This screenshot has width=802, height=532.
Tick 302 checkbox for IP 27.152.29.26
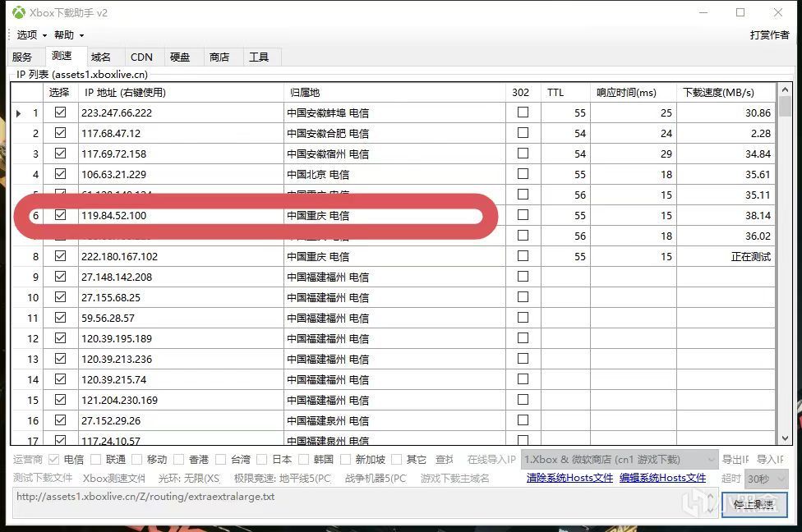coord(523,420)
